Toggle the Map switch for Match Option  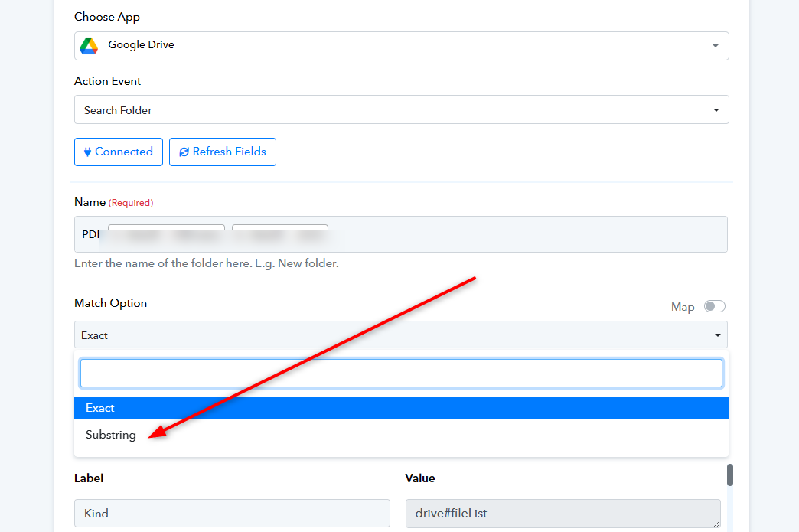pos(714,306)
